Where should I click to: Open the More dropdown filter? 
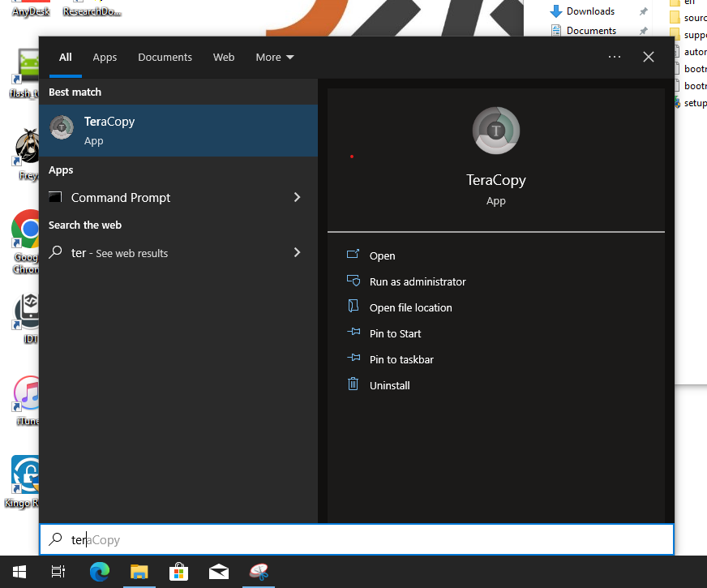275,58
